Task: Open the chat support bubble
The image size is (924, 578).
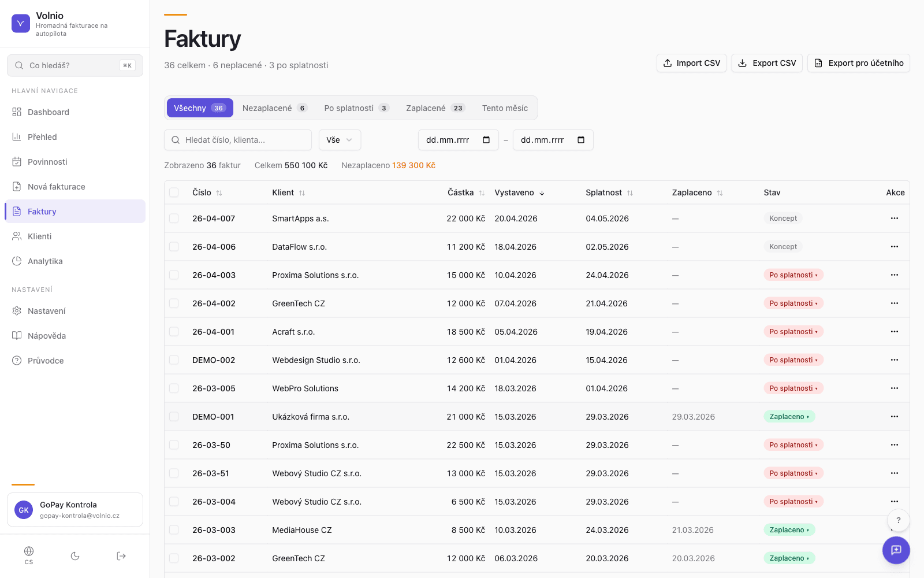Action: point(896,550)
